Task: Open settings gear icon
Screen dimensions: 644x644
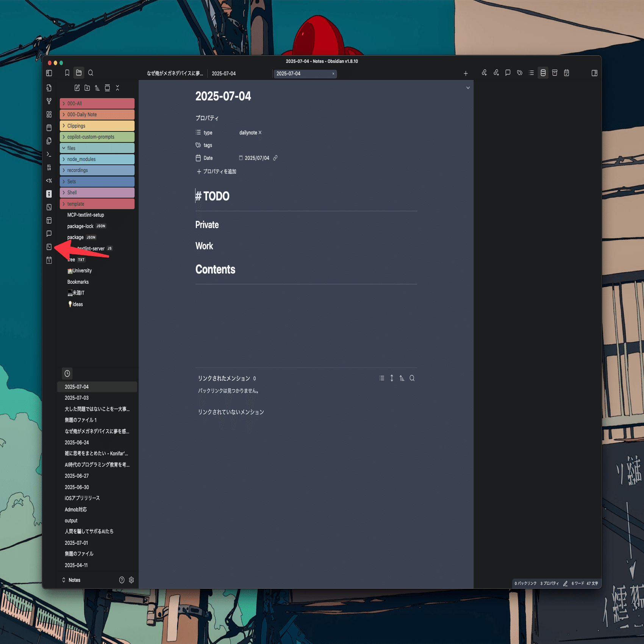Action: [x=131, y=580]
